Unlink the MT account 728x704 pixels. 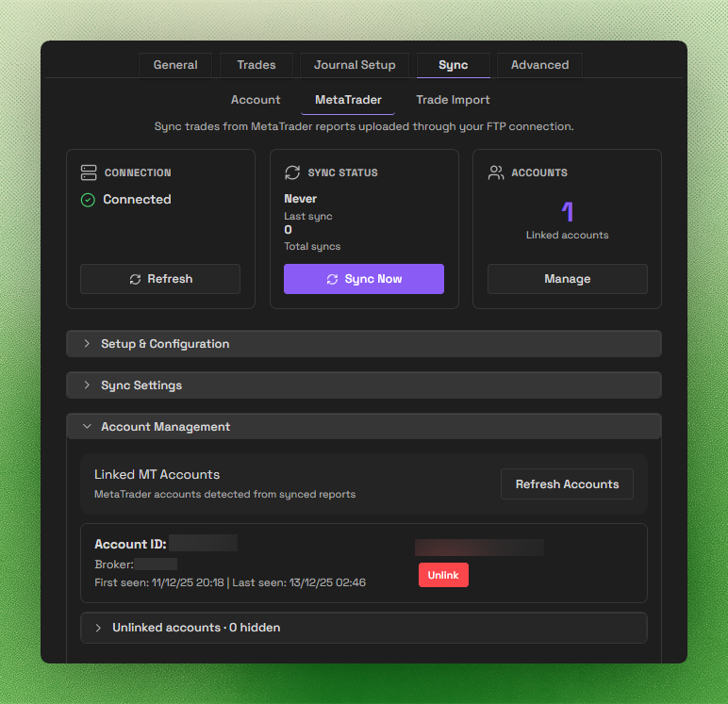coord(443,575)
